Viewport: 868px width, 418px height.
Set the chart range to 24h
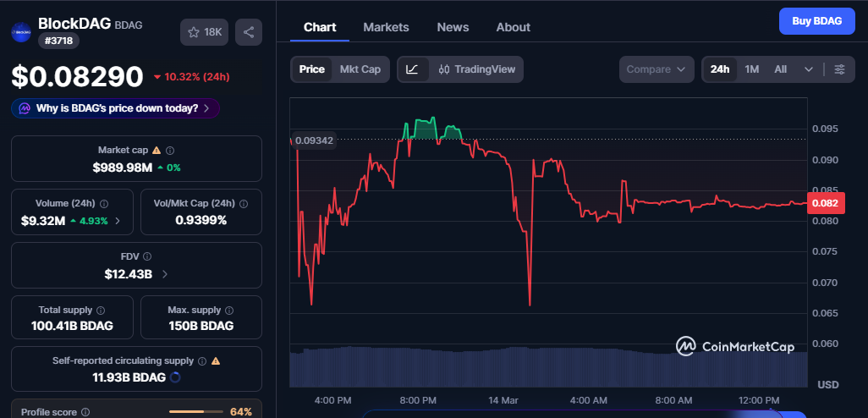pyautogui.click(x=720, y=69)
